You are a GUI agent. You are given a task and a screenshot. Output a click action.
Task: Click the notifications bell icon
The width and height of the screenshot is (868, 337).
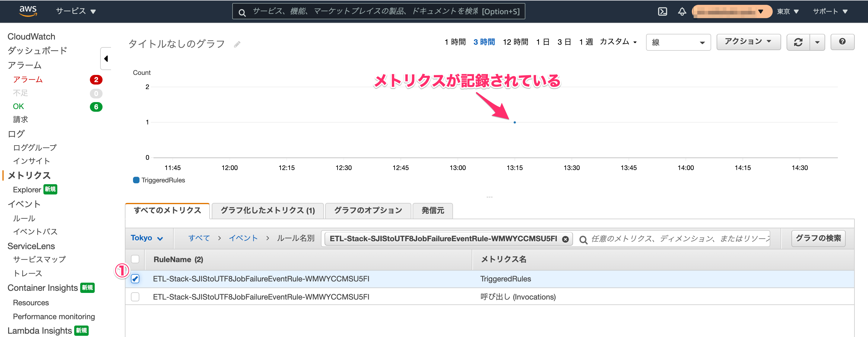(x=682, y=11)
